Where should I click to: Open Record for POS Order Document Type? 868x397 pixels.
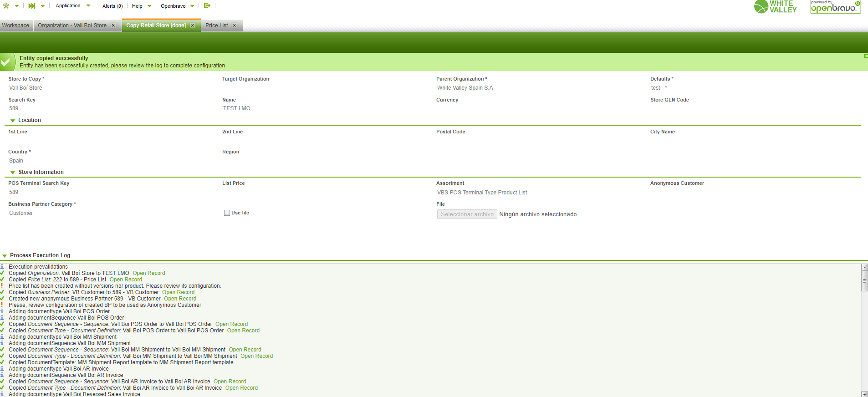coord(244,331)
